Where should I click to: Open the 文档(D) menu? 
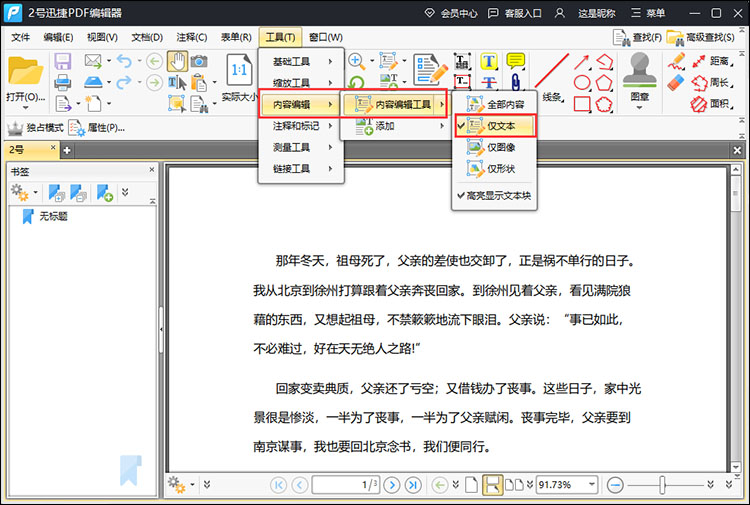147,37
